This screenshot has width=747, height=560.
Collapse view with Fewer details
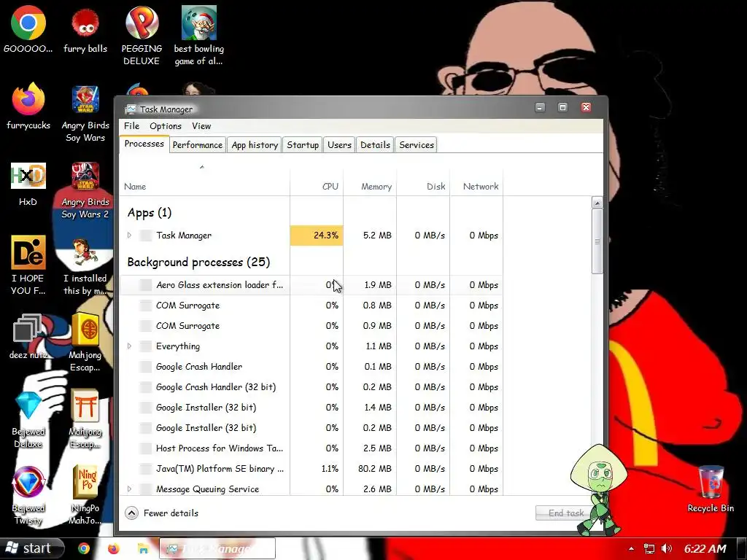[161, 513]
